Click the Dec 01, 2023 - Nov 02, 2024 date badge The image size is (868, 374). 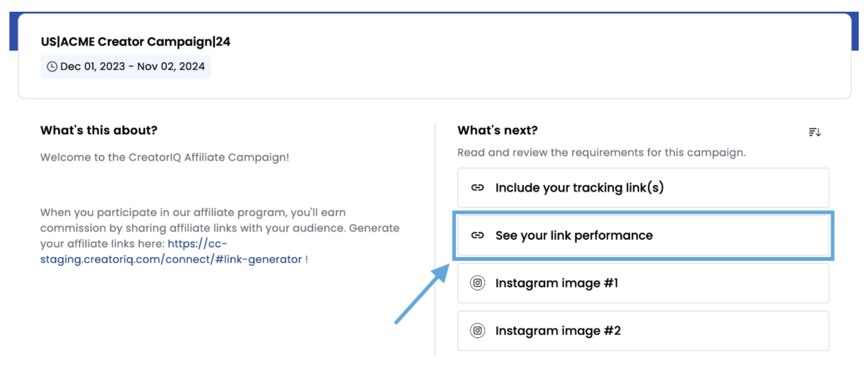point(126,67)
